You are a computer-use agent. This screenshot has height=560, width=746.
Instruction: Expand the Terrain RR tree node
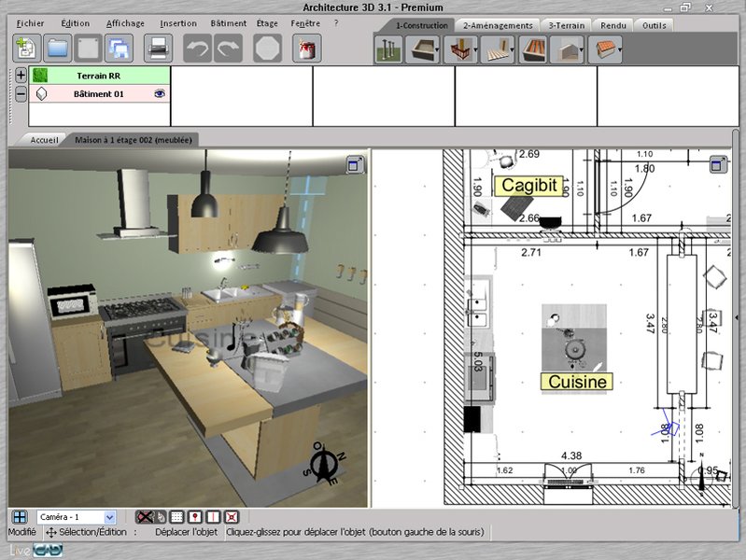click(21, 75)
